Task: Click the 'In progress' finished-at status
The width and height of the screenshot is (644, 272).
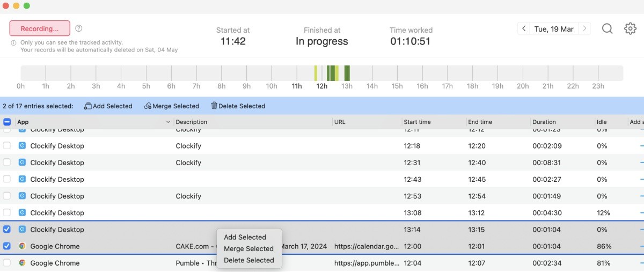Action: coord(322,41)
